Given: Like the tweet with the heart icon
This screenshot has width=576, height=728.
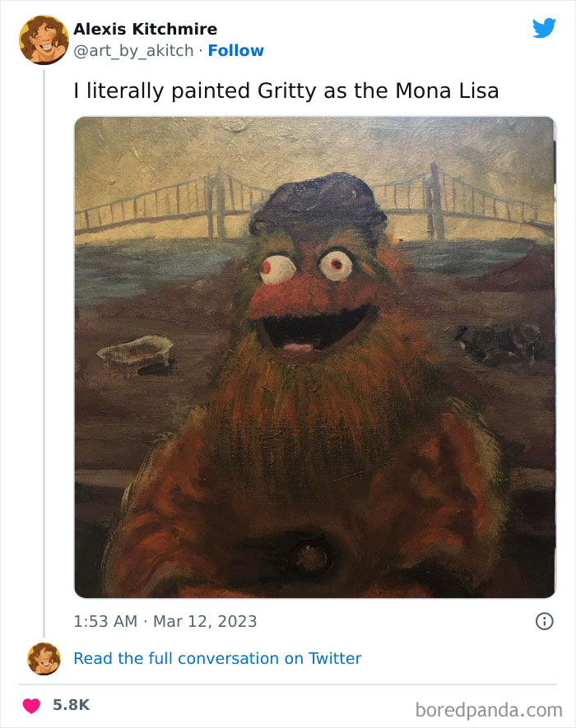Looking at the screenshot, I should click(30, 705).
